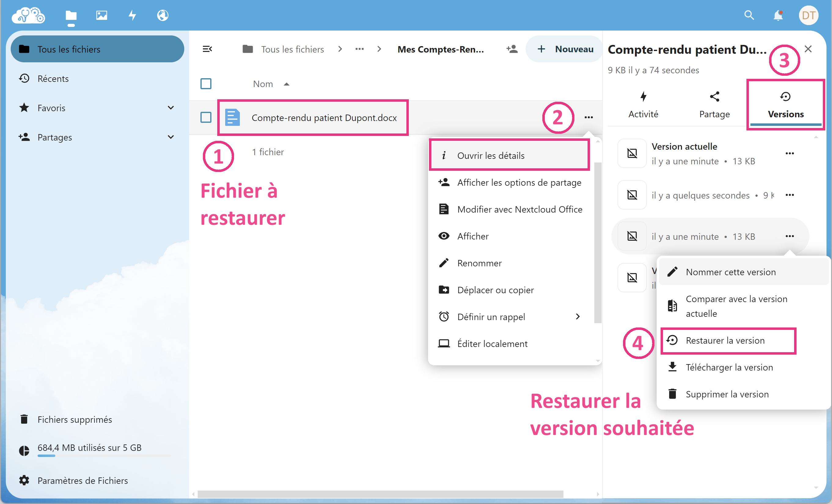Click the Restaurer la version history icon

[x=672, y=340]
